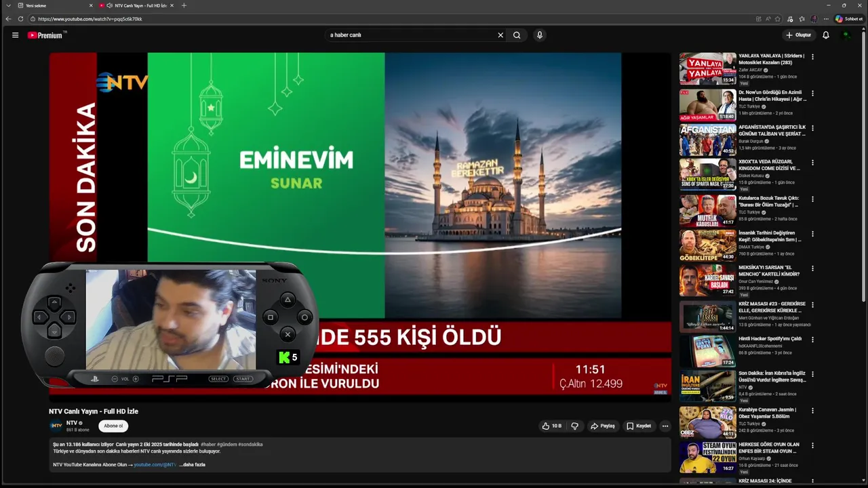Open options for Dr. Now'un video
The height and width of the screenshot is (488, 868).
812,94
